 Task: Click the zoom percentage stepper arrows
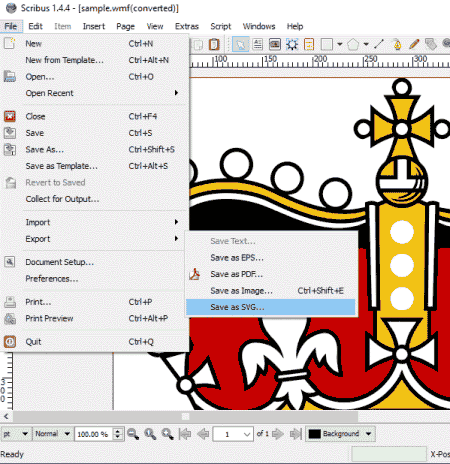[x=118, y=434]
